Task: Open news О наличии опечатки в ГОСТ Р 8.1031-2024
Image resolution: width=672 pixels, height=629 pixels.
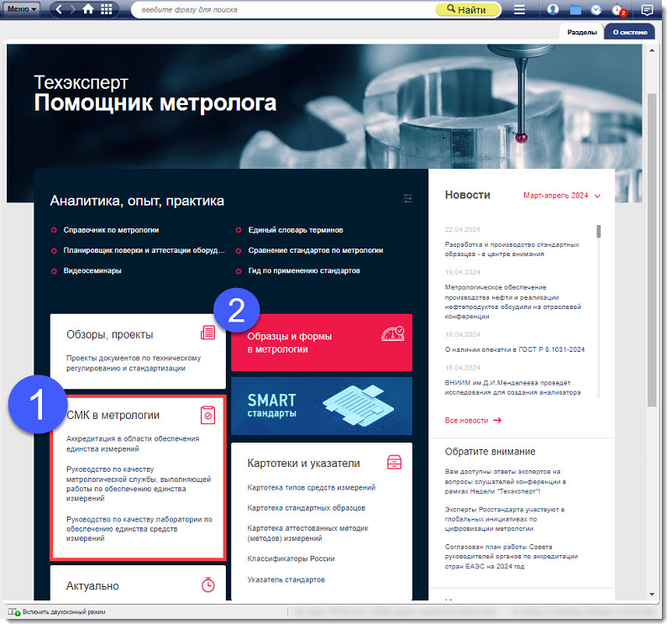Action: pyautogui.click(x=514, y=349)
